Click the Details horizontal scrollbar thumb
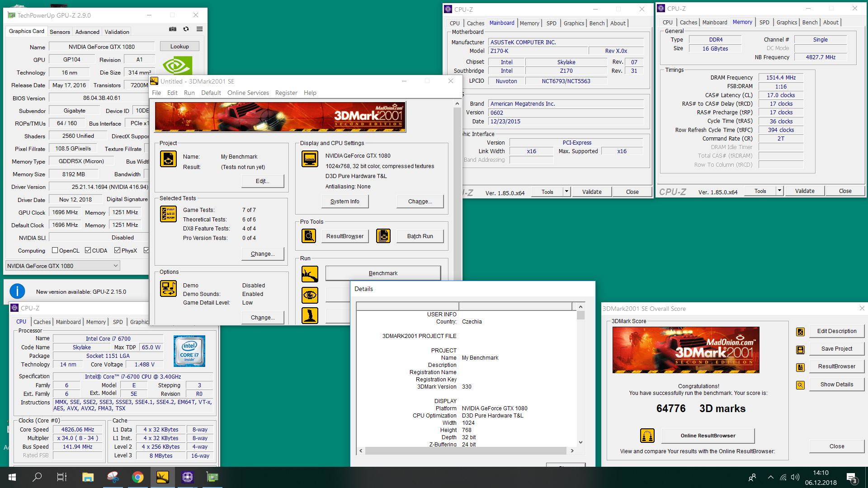 click(x=466, y=450)
